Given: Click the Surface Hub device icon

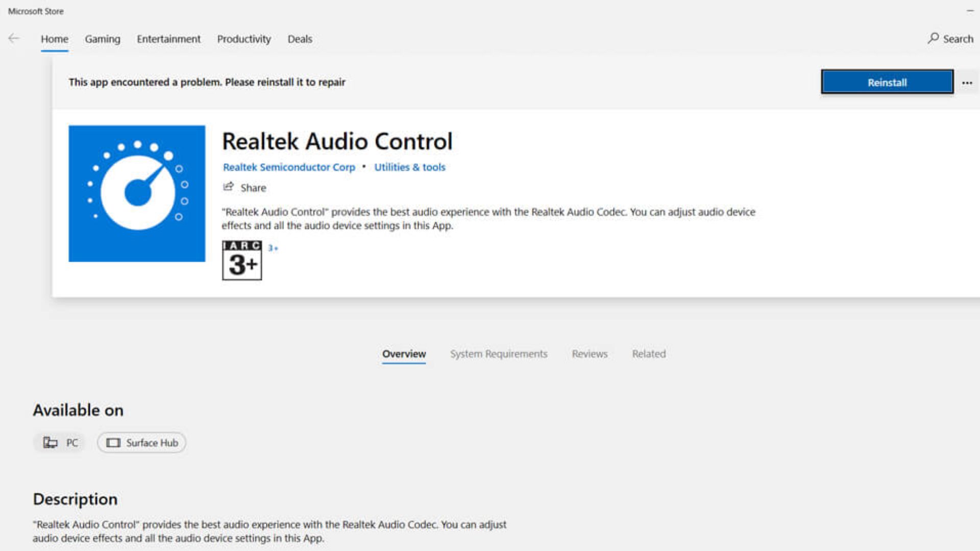Looking at the screenshot, I should 113,442.
